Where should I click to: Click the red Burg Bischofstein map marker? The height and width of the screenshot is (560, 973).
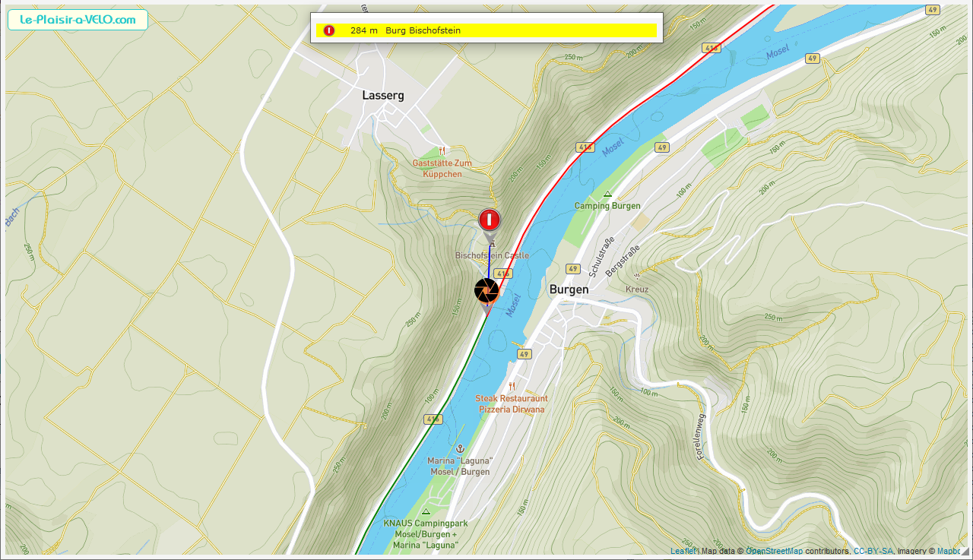click(x=490, y=220)
